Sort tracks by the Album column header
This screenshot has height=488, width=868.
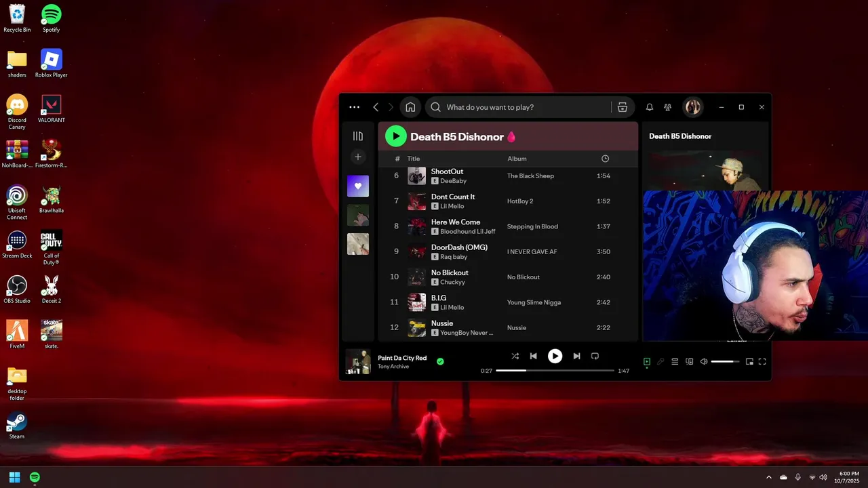517,159
